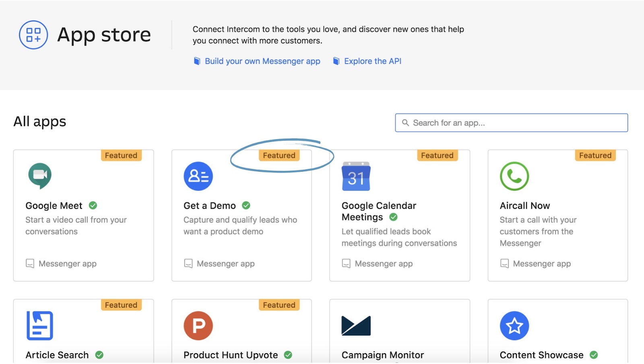Click "Start a call with your customers" description
This screenshot has width=644, height=364.
click(x=538, y=231)
